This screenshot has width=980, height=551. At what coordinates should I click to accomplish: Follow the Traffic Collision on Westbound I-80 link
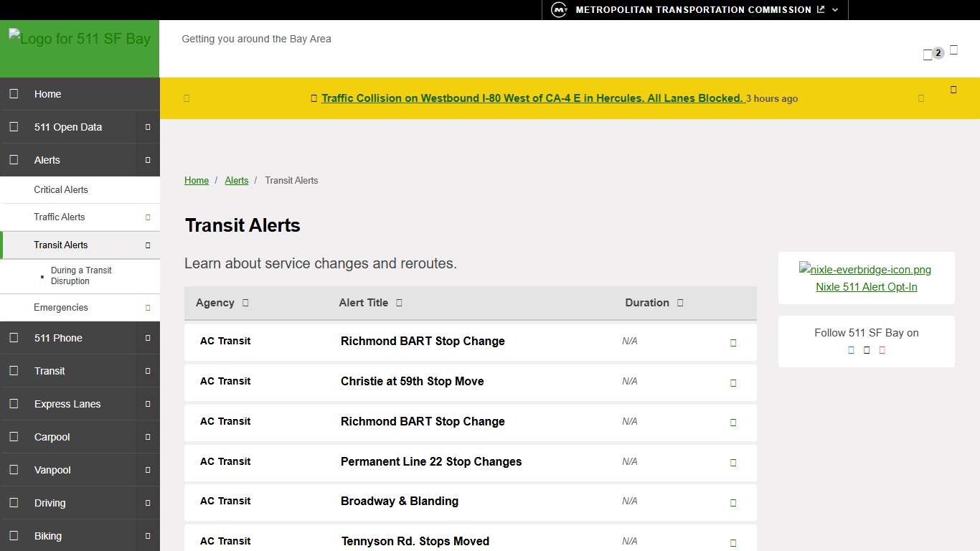click(532, 98)
